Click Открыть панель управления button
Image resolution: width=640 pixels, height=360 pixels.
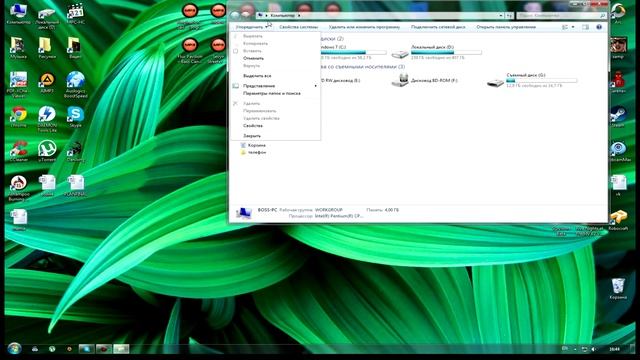coord(506,27)
